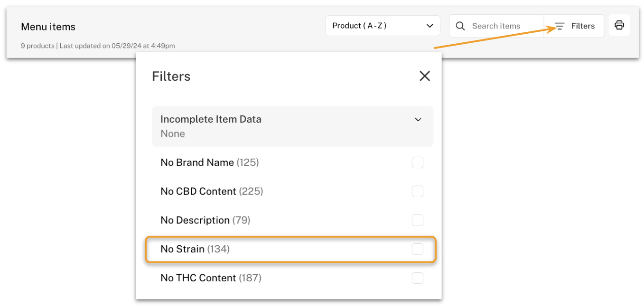Open the Filters button
The height and width of the screenshot is (307, 644).
coord(574,26)
